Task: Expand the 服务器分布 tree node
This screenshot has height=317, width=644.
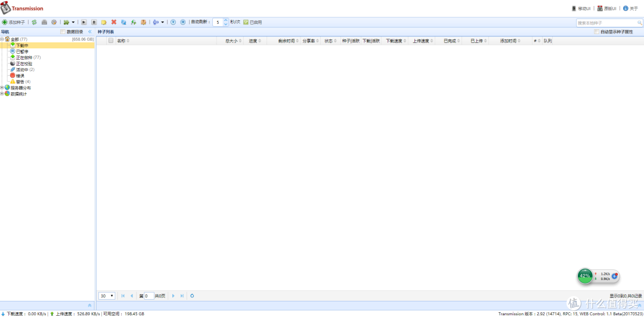Action: click(2, 88)
